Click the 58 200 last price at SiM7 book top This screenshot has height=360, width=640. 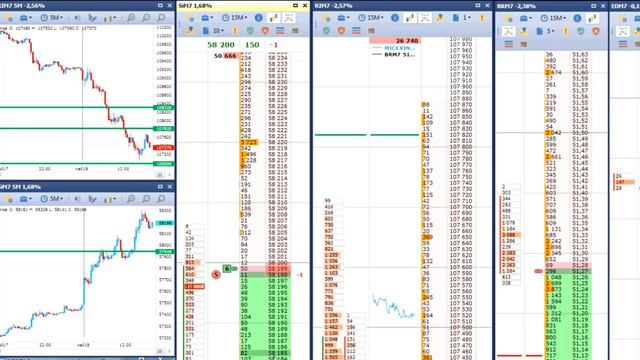pos(221,45)
